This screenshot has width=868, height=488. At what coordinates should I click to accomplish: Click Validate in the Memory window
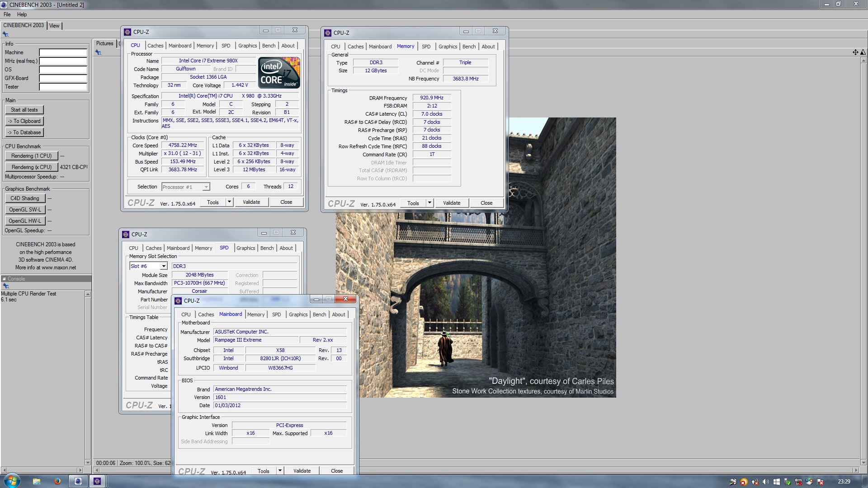pyautogui.click(x=452, y=203)
